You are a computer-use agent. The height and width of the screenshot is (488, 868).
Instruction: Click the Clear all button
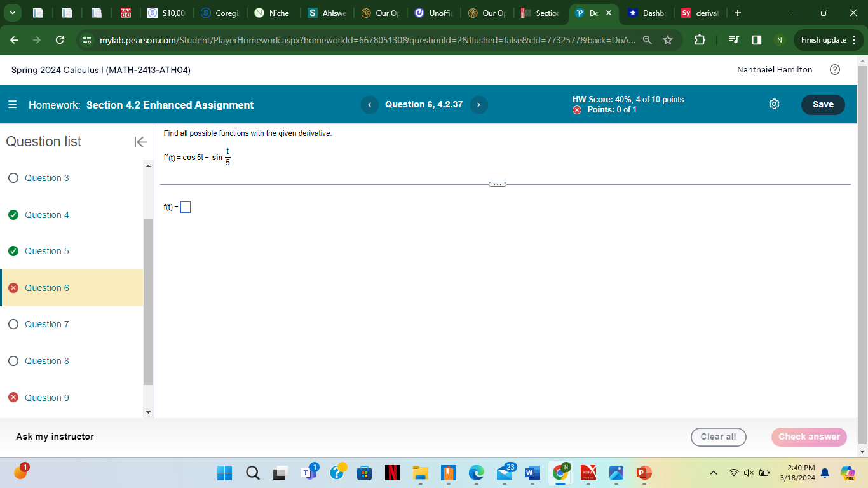[719, 437]
